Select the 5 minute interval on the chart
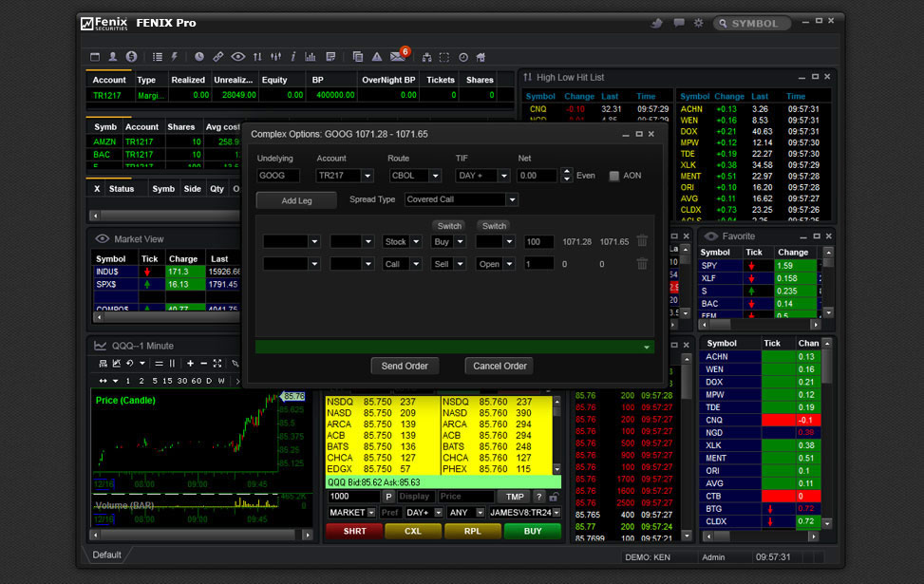The height and width of the screenshot is (584, 924). click(x=155, y=381)
